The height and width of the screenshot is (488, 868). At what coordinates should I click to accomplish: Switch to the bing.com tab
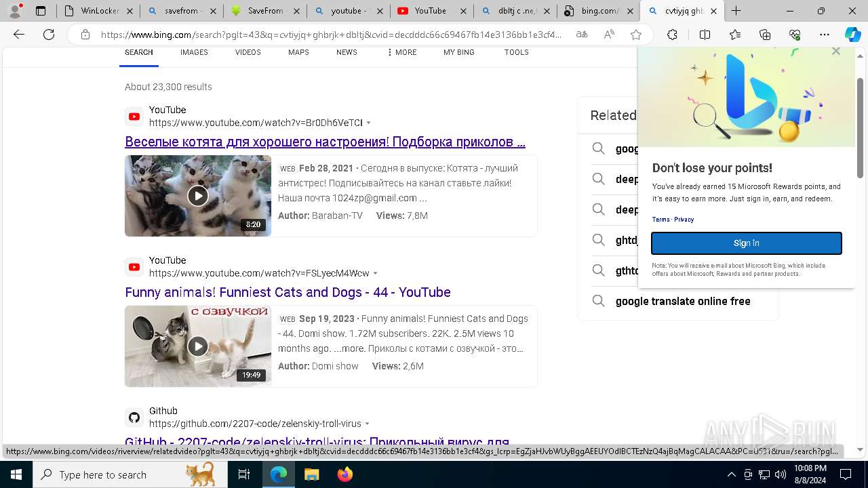[x=597, y=11]
